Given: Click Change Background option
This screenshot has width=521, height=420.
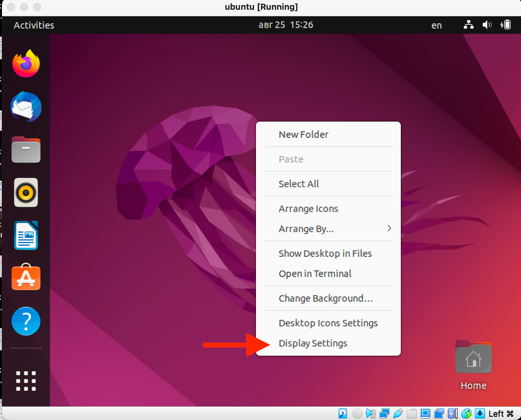Looking at the screenshot, I should point(326,298).
